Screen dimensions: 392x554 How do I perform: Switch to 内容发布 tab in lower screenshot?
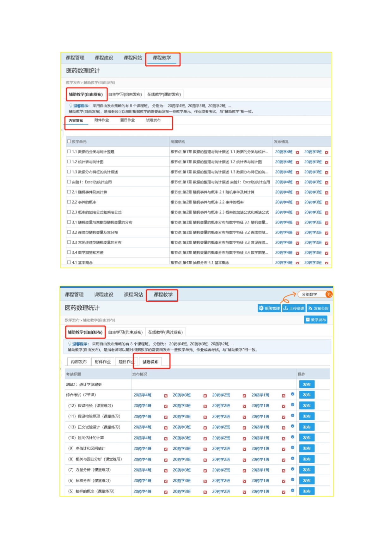click(x=79, y=362)
